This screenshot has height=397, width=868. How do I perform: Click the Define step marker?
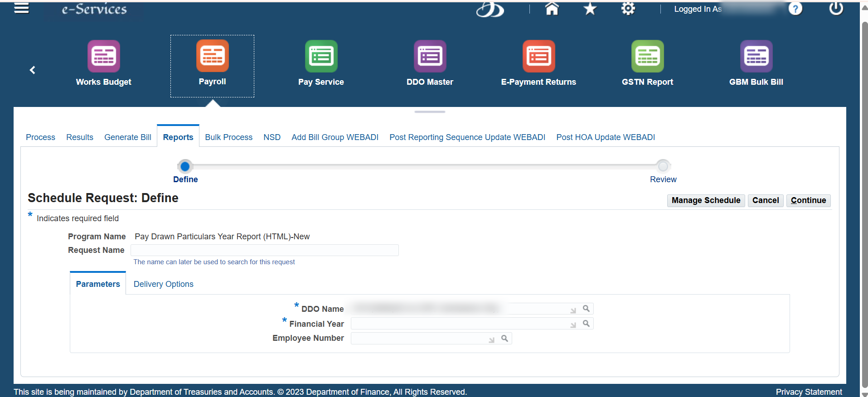pyautogui.click(x=185, y=166)
